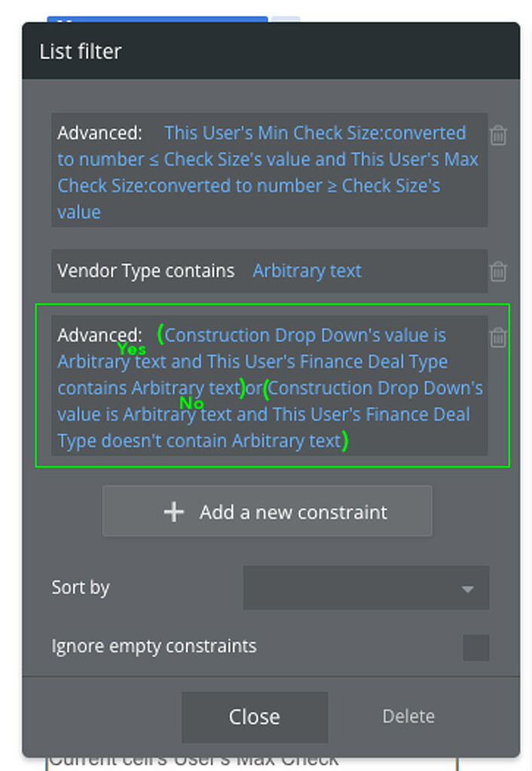Click the plus icon on Add a new constraint
The width and height of the screenshot is (532, 771).
coord(174,511)
